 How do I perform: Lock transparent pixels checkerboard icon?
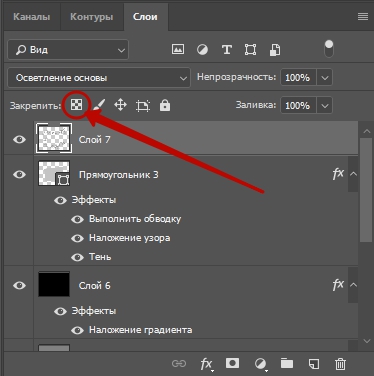[76, 105]
